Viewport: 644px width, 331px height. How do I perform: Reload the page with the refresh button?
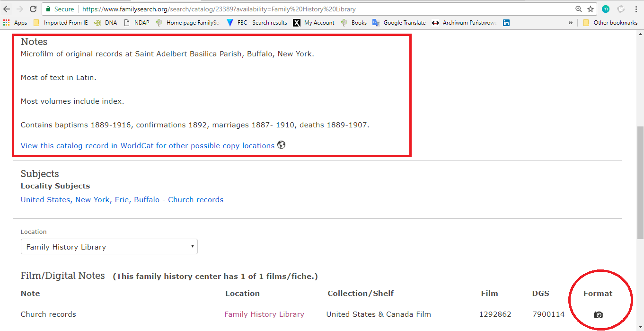tap(33, 9)
